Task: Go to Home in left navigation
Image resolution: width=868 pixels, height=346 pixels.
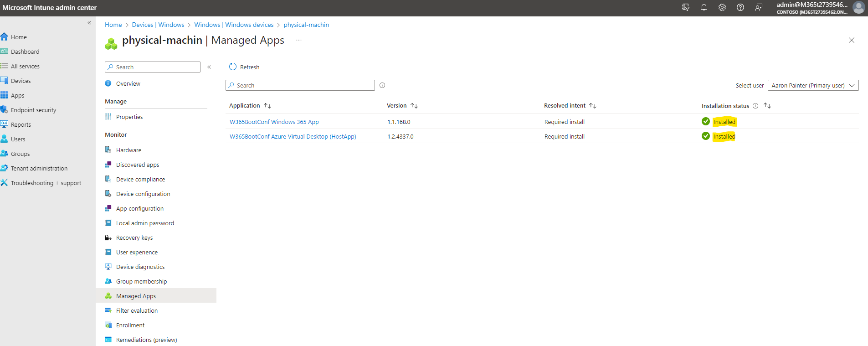Action: click(x=19, y=37)
